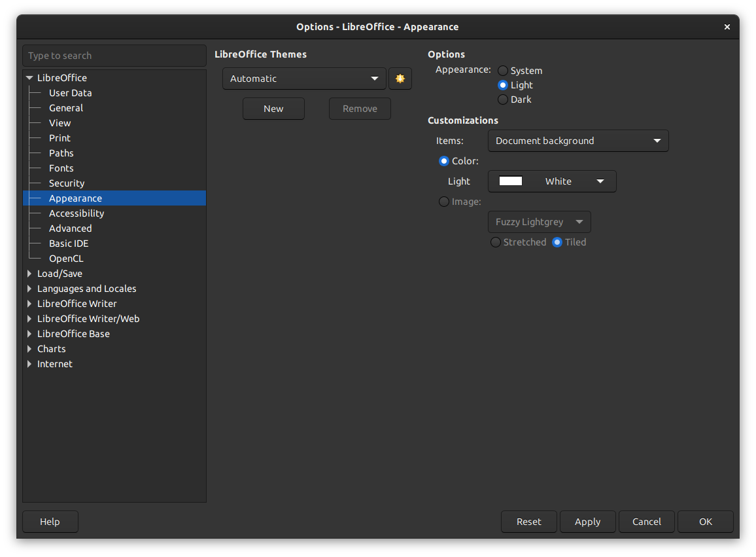This screenshot has width=756, height=557.
Task: Expand the Charts tree node
Action: 29,349
